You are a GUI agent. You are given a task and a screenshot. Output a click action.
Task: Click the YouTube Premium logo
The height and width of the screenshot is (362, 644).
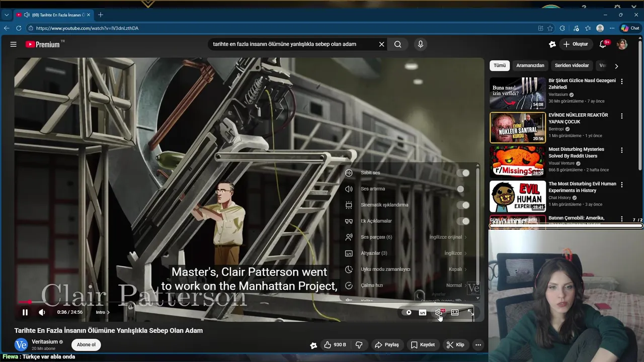(x=43, y=44)
